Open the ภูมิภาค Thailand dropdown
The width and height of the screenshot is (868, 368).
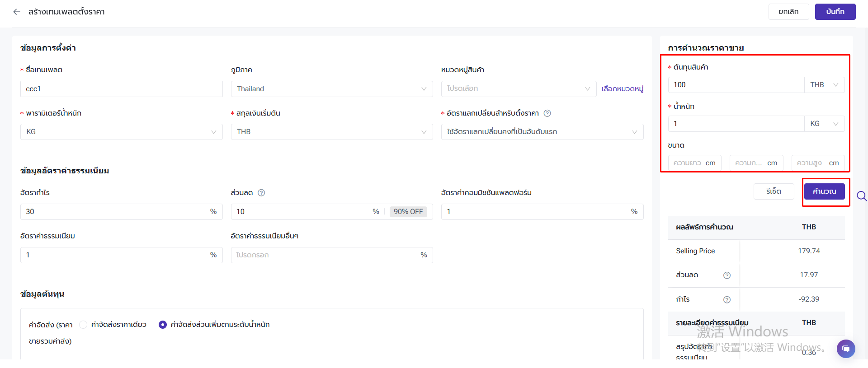[x=331, y=89]
